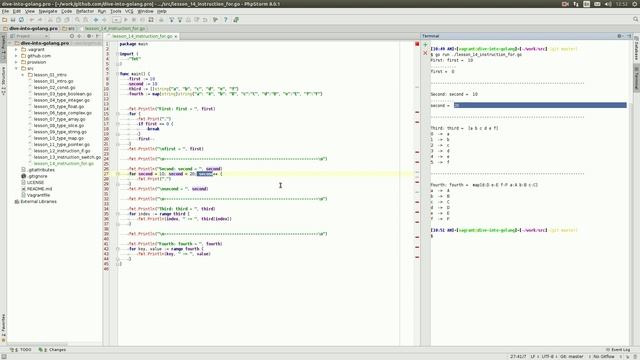Viewport: 640px width, 360px height.
Task: Expand the lesson_01_intro folder
Action: pyautogui.click(x=23, y=75)
